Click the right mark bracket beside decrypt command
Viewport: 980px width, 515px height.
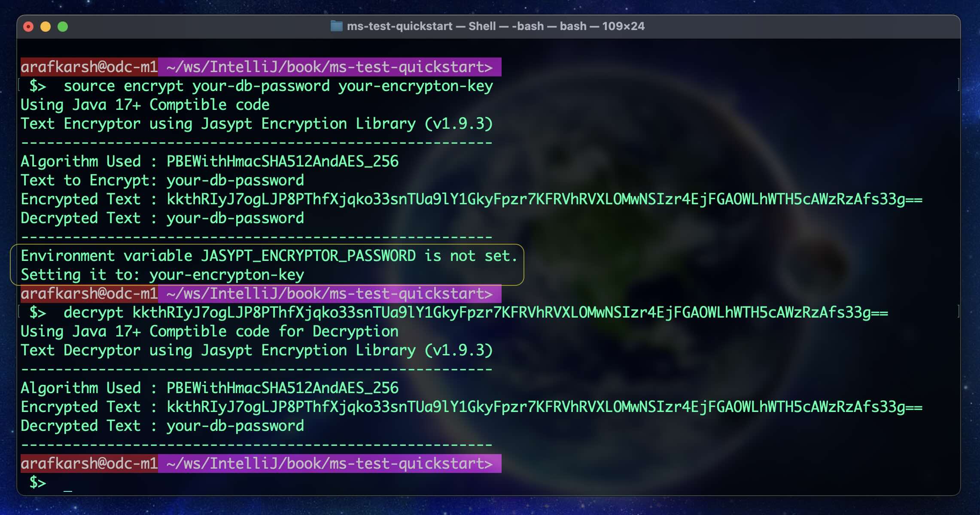[x=958, y=312]
